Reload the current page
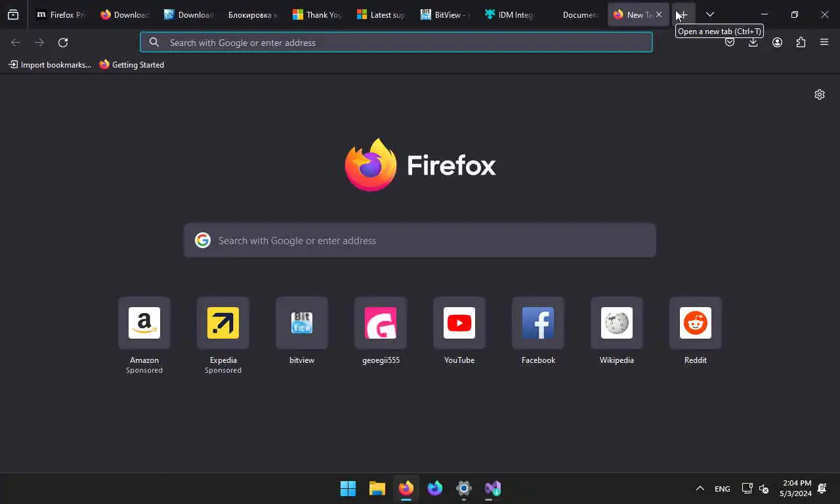 pos(63,43)
